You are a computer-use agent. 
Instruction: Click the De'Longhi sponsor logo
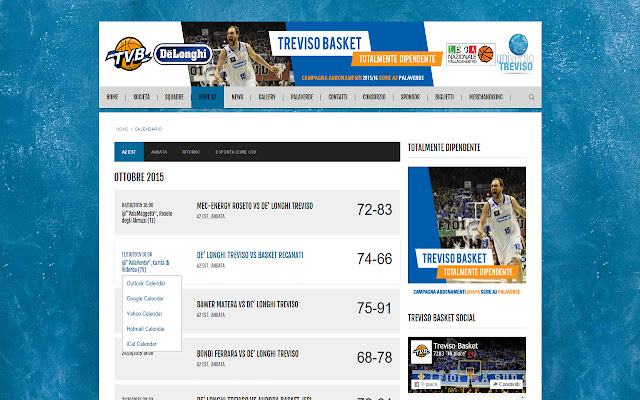[183, 54]
